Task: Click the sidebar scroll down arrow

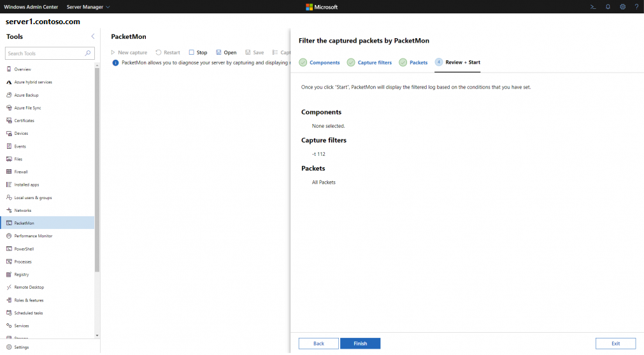Action: click(x=97, y=336)
